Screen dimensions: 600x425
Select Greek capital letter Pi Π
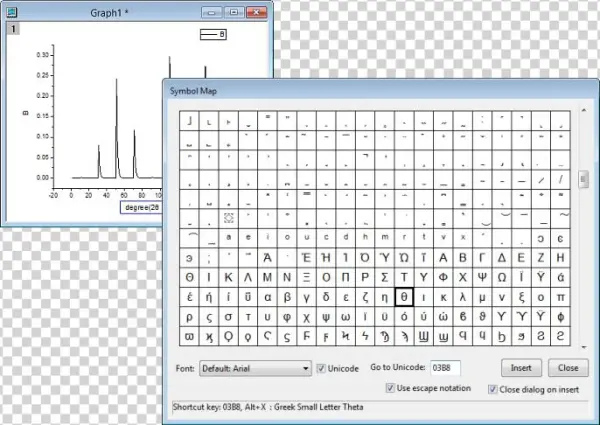(x=346, y=277)
